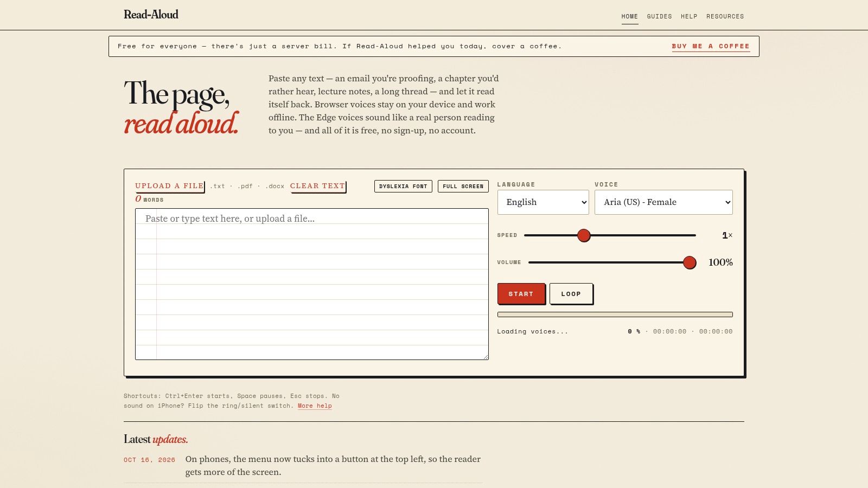
Task: Click the Buy Me a Coffee link
Action: pos(711,46)
